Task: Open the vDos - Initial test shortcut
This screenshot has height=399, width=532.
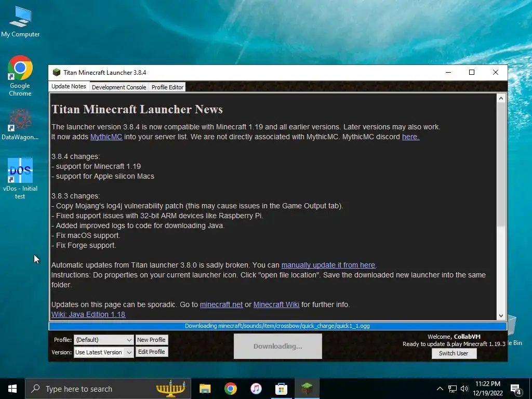Action: [20, 179]
